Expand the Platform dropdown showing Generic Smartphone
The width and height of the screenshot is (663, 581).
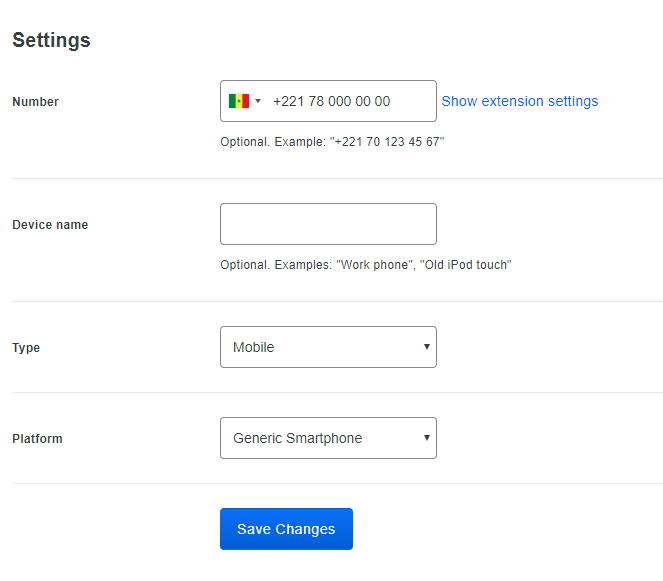[x=320, y=438]
